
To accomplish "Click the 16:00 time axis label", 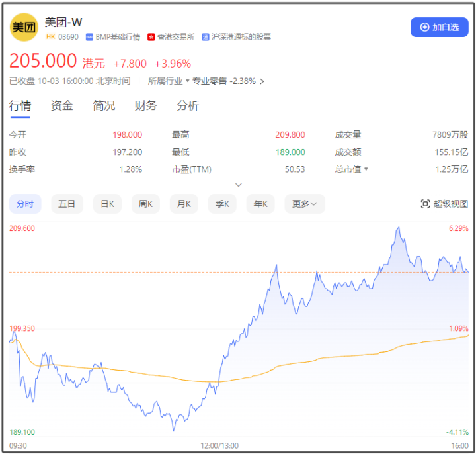I will pos(460,445).
